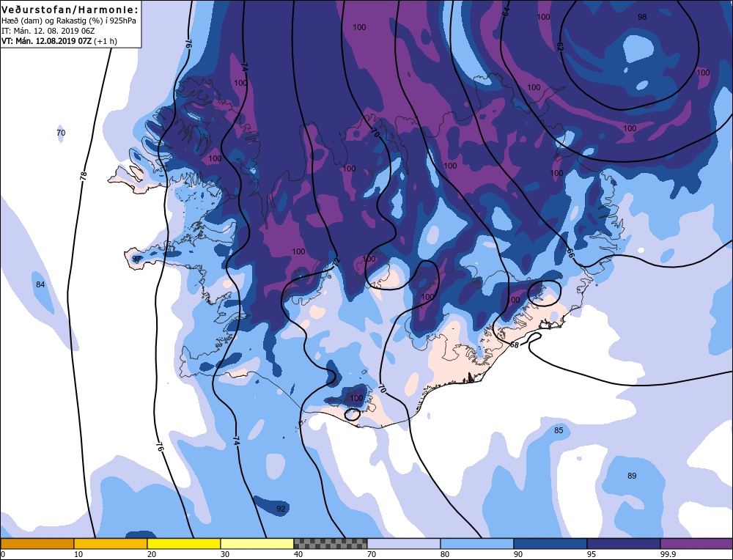Click the 'Veðurstofan/Harmonie:' title text

pos(70,10)
